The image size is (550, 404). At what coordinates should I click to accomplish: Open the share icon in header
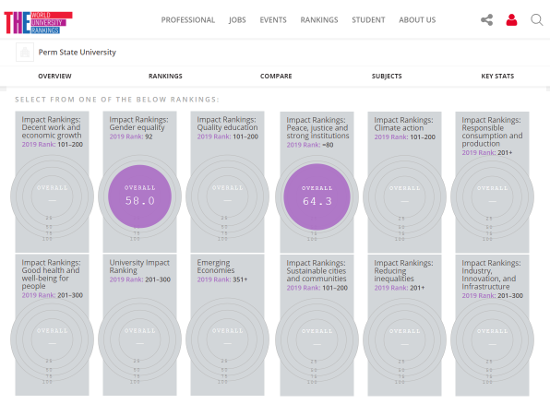coord(487,20)
